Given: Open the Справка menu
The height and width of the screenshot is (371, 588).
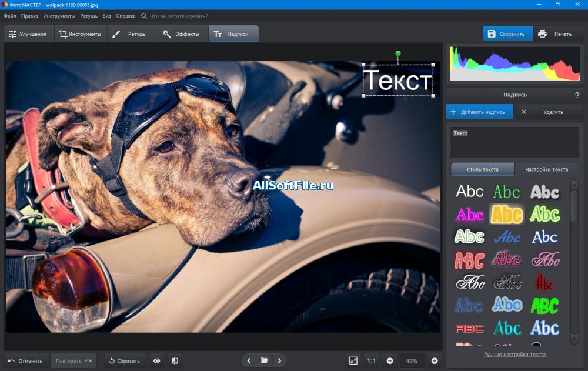Looking at the screenshot, I should click(126, 16).
